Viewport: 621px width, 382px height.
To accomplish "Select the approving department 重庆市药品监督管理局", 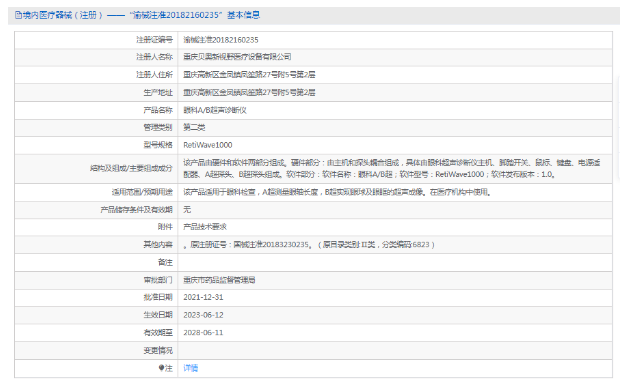I will pos(219,280).
